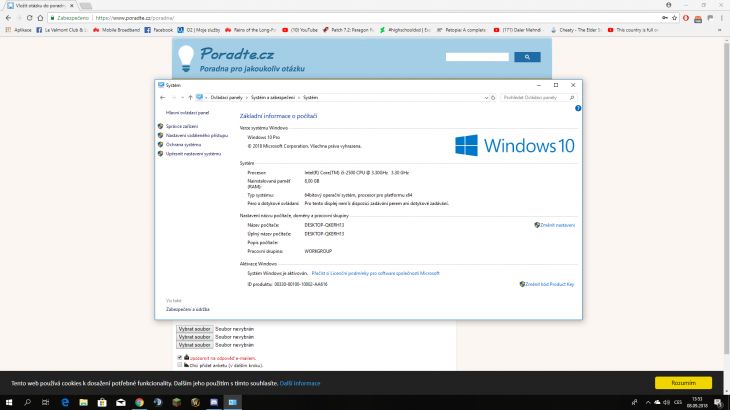Open the O2 | Moje služby bookmark

click(x=199, y=30)
